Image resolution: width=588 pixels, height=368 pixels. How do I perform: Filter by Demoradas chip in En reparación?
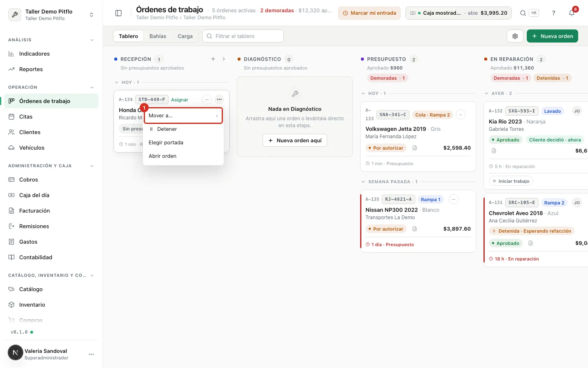tap(511, 78)
